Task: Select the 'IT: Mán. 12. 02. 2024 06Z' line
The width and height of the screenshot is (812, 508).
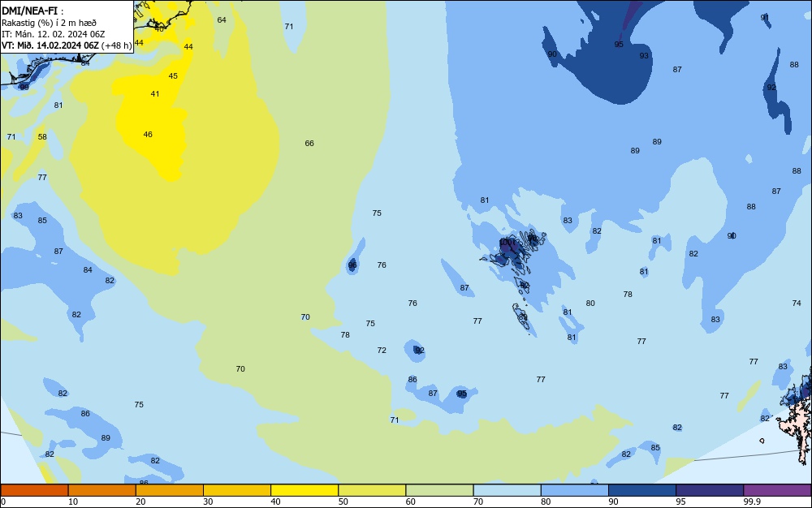Action: [x=54, y=34]
